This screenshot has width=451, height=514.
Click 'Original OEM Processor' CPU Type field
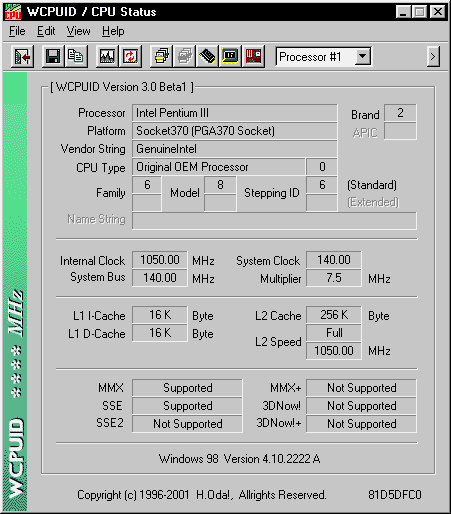(219, 167)
